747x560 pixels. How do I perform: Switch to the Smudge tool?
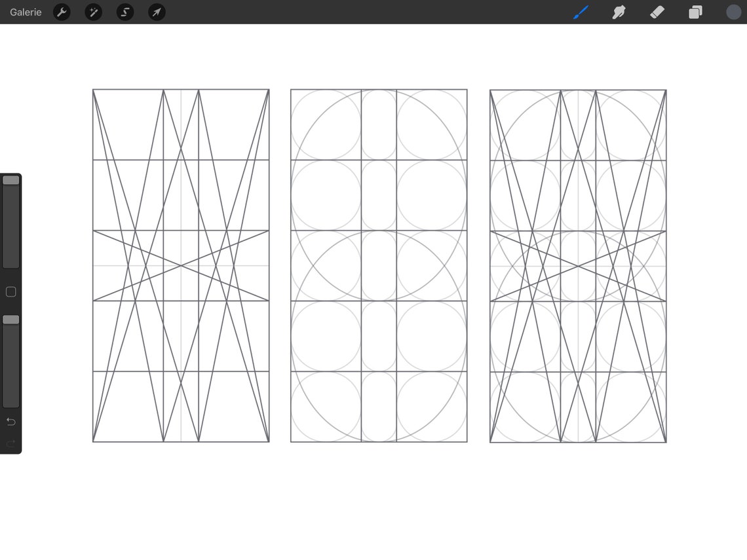618,12
